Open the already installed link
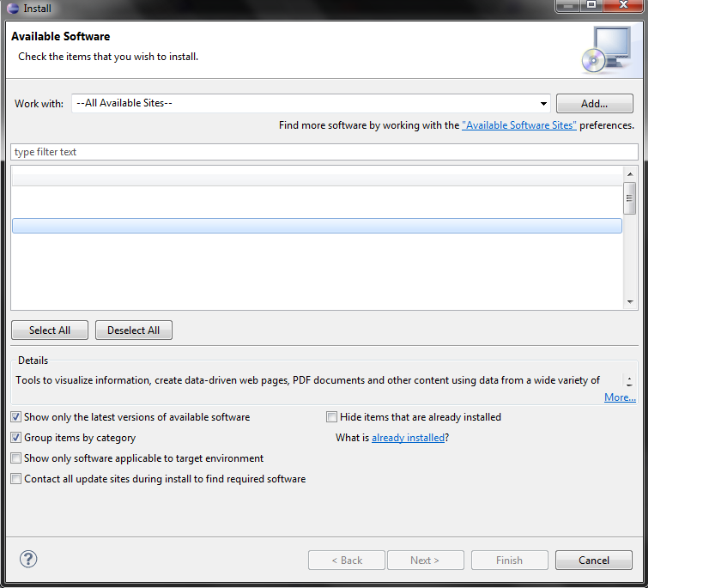703x588 pixels. coord(408,438)
